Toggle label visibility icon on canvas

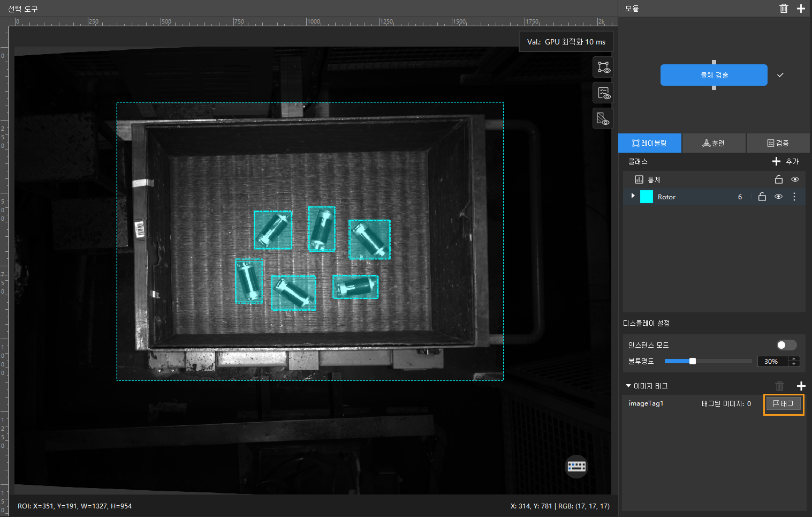603,68
